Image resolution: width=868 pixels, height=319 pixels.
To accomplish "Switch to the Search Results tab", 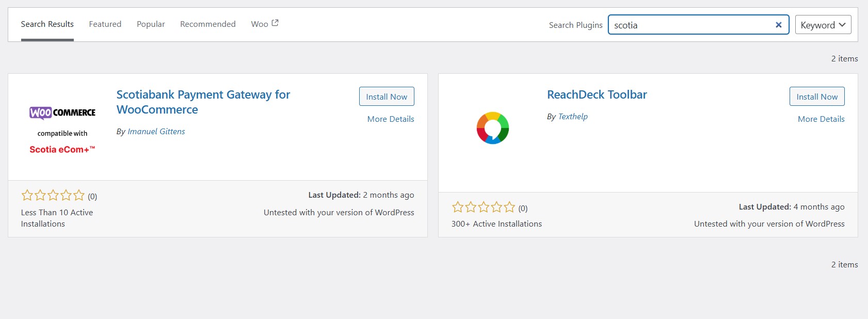I will click(x=47, y=24).
